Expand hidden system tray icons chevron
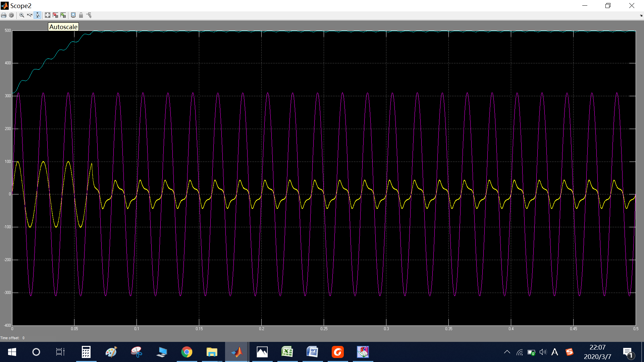This screenshot has height=362, width=644. point(507,352)
